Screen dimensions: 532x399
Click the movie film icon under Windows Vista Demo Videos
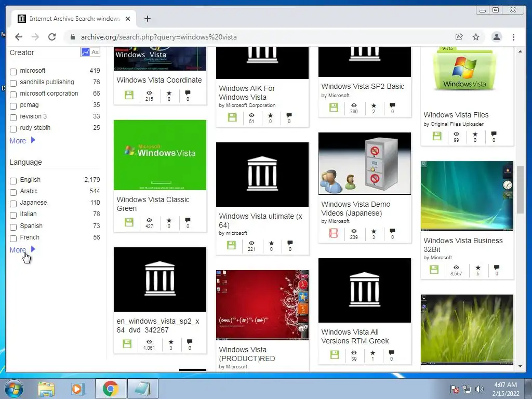tap(334, 233)
